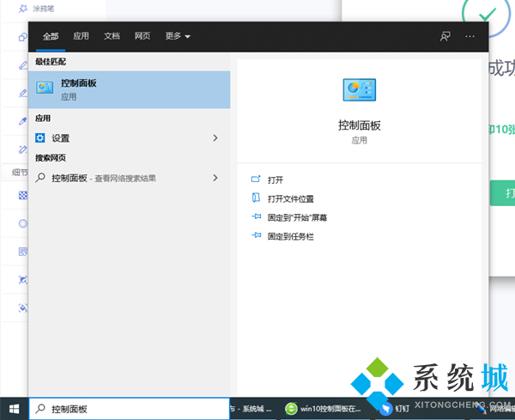Click 固定到"开始"屏幕 action
Screen dimensions: 515x420
pos(297,217)
